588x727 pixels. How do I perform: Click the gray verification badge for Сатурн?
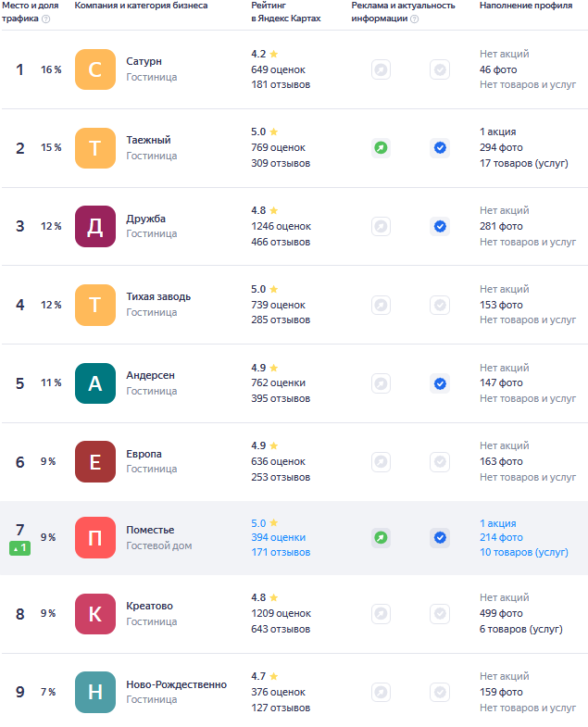pos(440,69)
